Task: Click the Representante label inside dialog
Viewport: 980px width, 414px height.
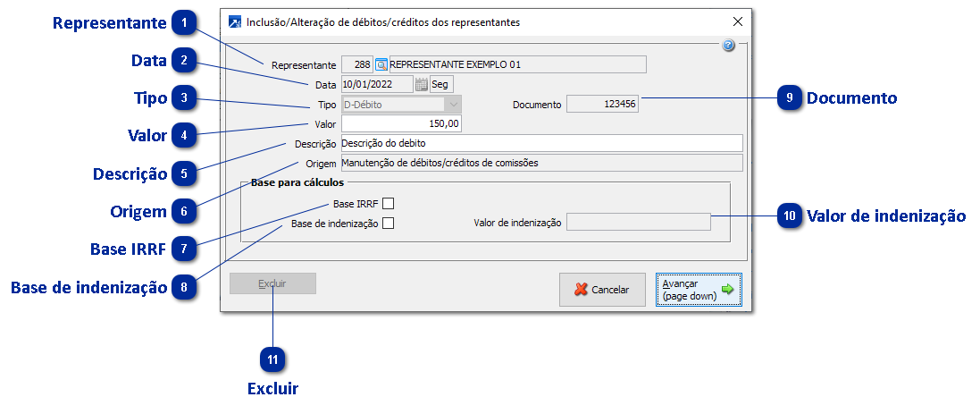Action: coord(304,65)
